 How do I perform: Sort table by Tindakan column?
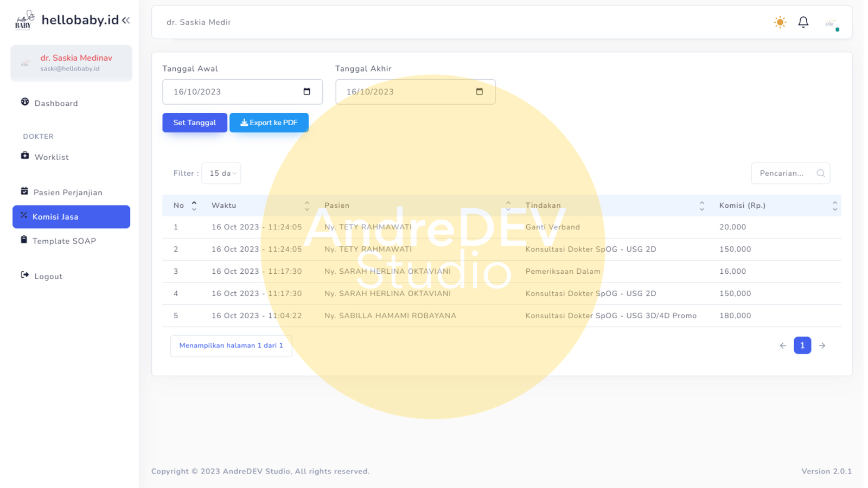701,206
